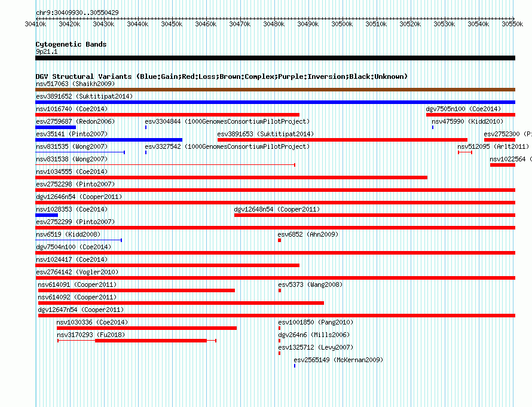Click the 30410k ruler position
The width and height of the screenshot is (532, 407).
(x=36, y=24)
